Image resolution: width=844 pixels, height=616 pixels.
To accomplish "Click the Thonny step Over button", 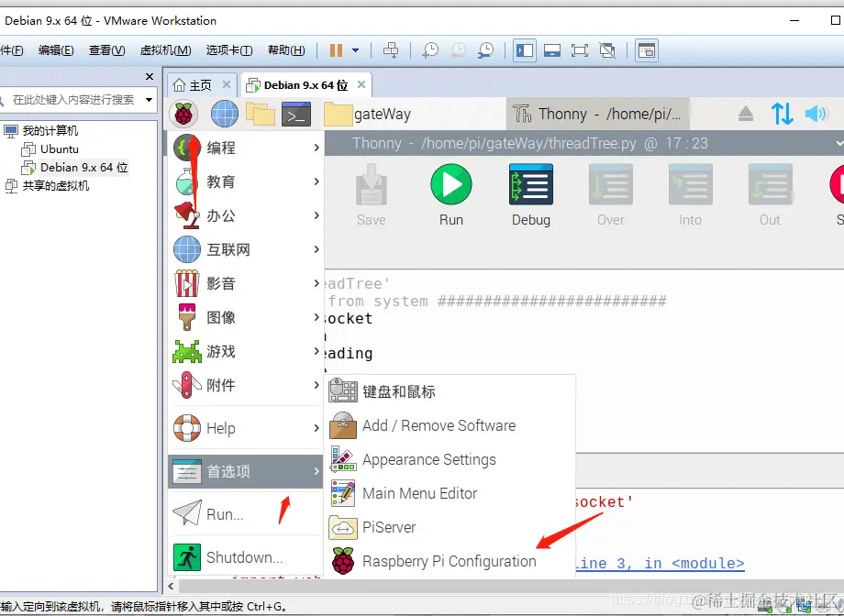I will 611,195.
